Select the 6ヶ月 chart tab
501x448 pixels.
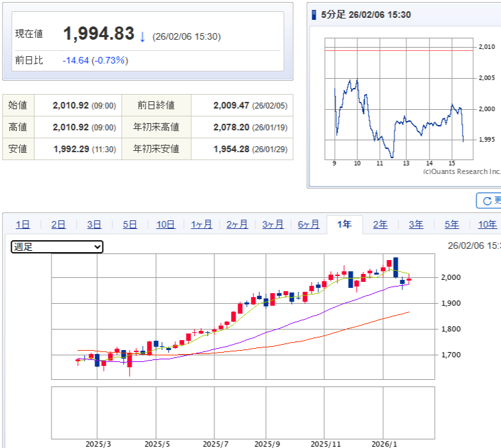(x=308, y=224)
